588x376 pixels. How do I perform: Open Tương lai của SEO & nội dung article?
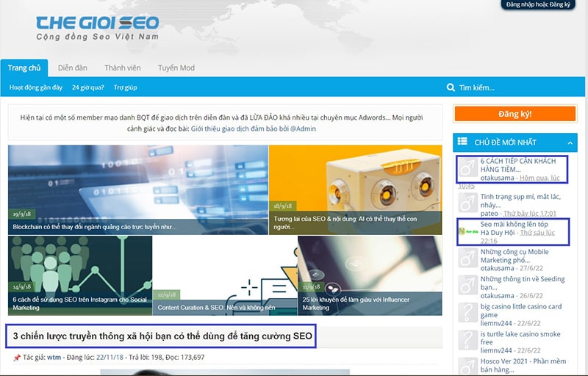[356, 190]
